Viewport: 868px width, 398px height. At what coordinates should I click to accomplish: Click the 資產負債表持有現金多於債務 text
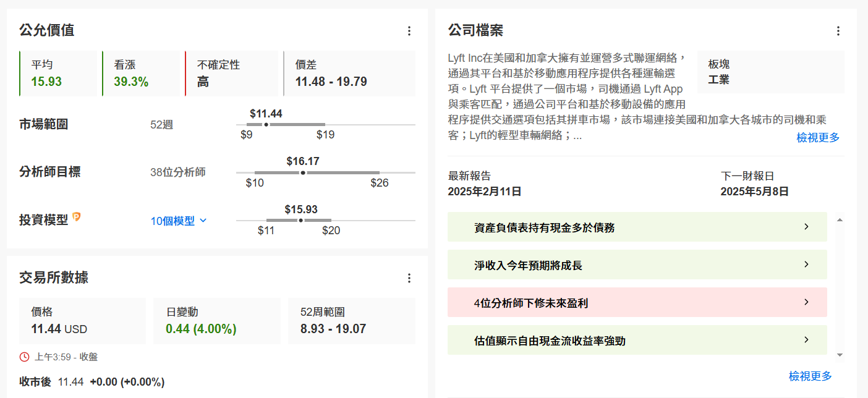click(x=544, y=227)
